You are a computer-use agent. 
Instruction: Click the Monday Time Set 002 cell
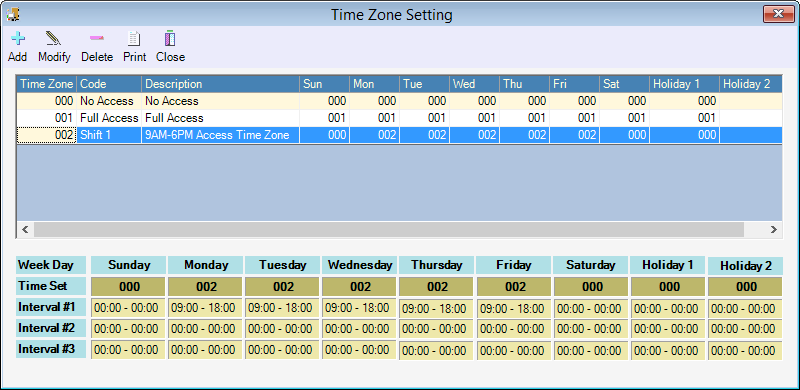coord(206,287)
